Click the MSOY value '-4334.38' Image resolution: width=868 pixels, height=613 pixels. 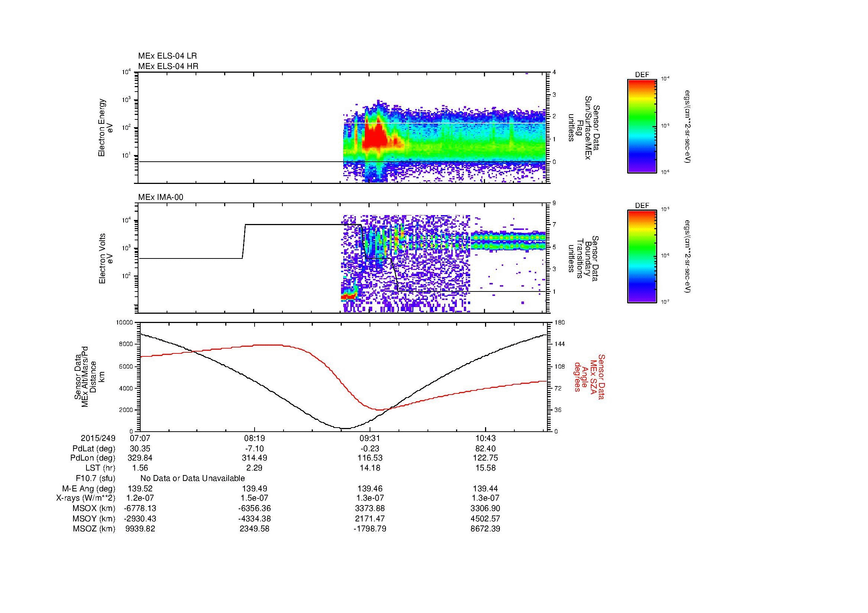(255, 518)
